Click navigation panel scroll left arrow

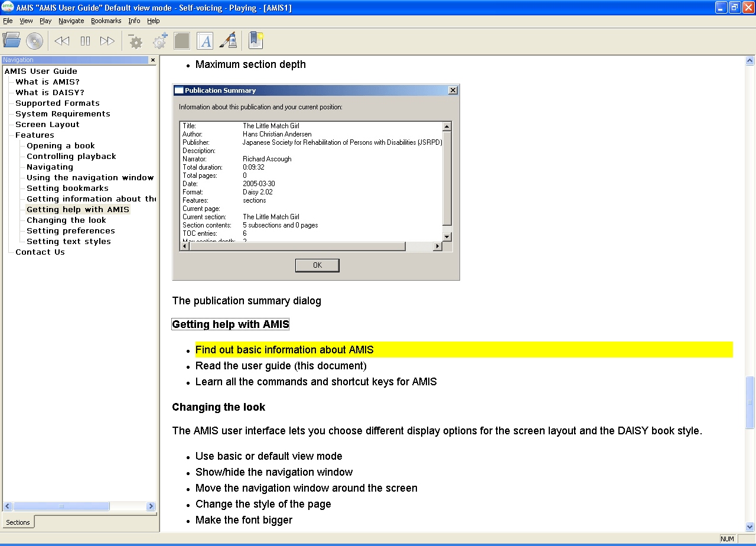click(x=8, y=506)
